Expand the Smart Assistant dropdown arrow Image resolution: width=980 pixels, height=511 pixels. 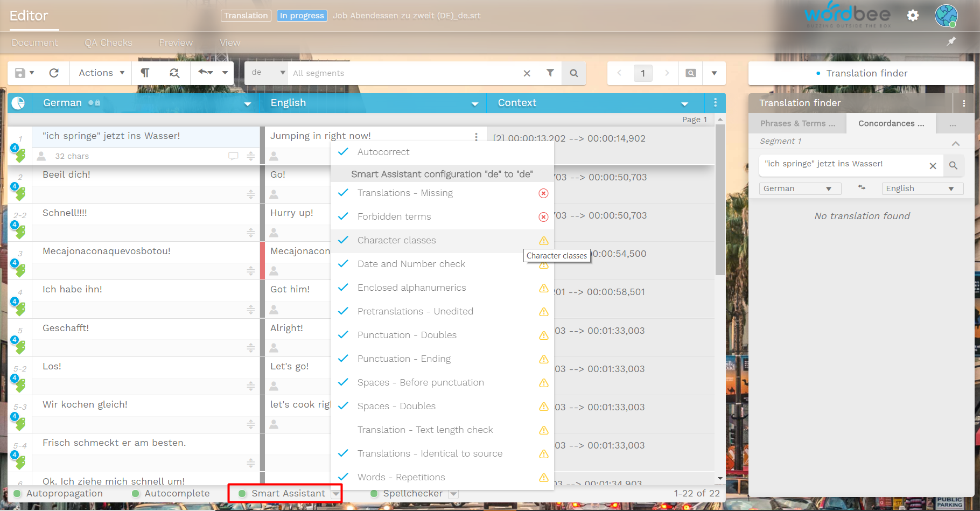click(x=336, y=494)
